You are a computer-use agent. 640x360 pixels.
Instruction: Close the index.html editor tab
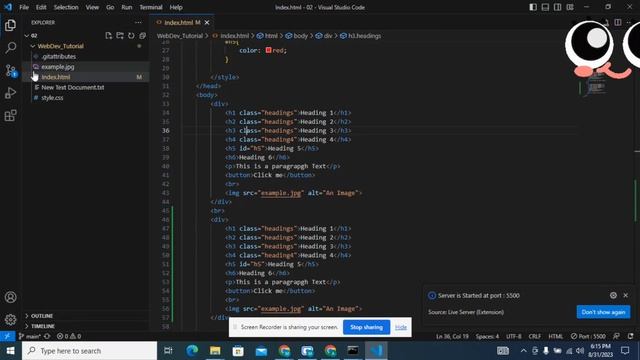point(207,22)
